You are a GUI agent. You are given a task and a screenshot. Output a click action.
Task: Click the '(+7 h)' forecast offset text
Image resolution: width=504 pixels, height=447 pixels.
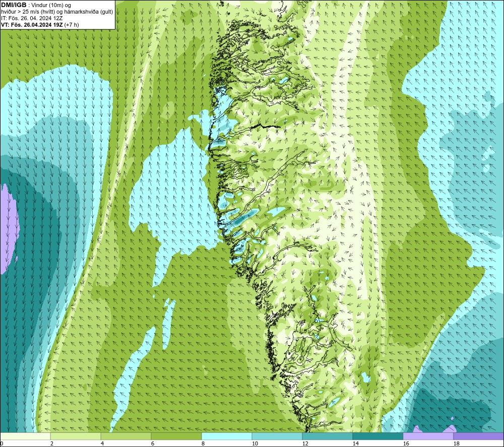click(x=72, y=24)
